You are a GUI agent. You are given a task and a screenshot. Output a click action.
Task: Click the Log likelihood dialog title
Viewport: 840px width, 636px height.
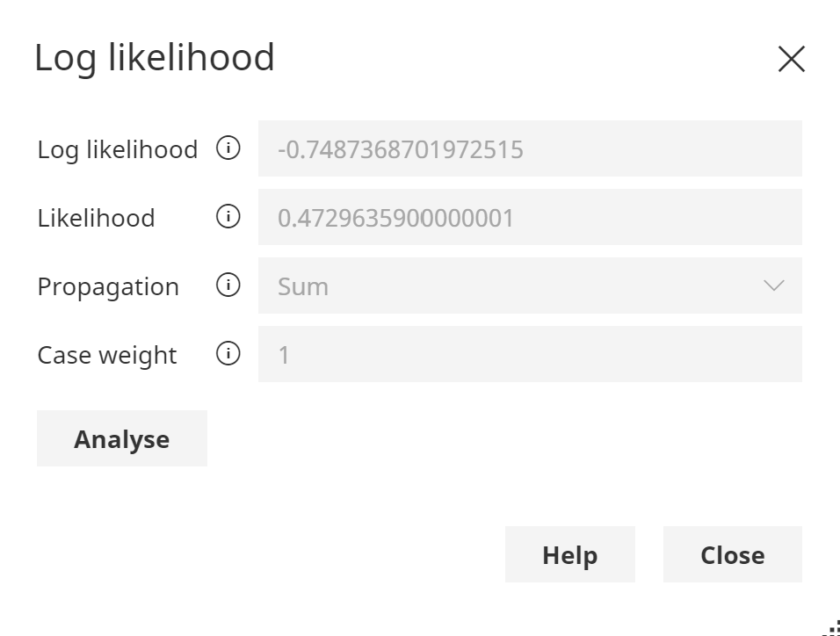pyautogui.click(x=155, y=58)
